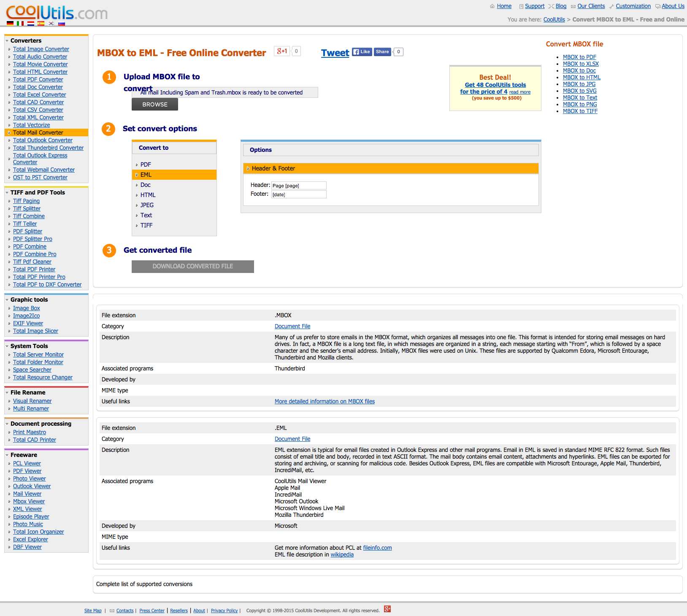Image resolution: width=687 pixels, height=616 pixels.
Task: Select TIFF as the convert-to format
Action: coord(174,225)
